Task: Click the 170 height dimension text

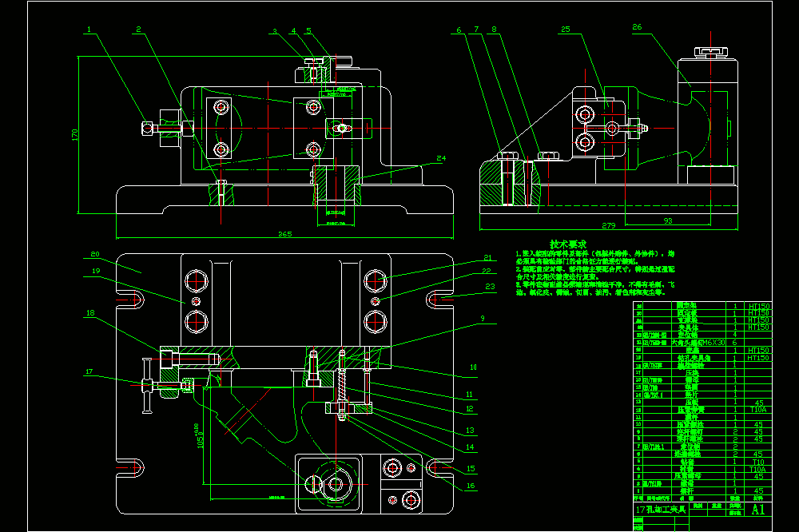Action: click(74, 134)
